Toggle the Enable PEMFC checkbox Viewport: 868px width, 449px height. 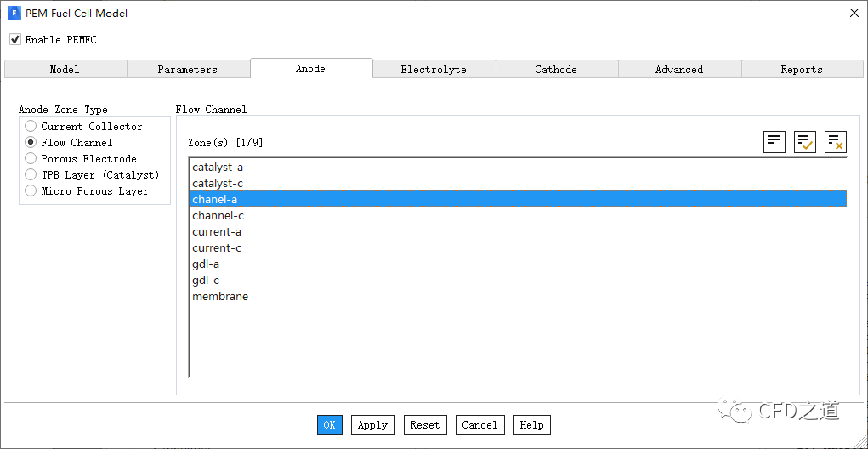click(x=15, y=40)
